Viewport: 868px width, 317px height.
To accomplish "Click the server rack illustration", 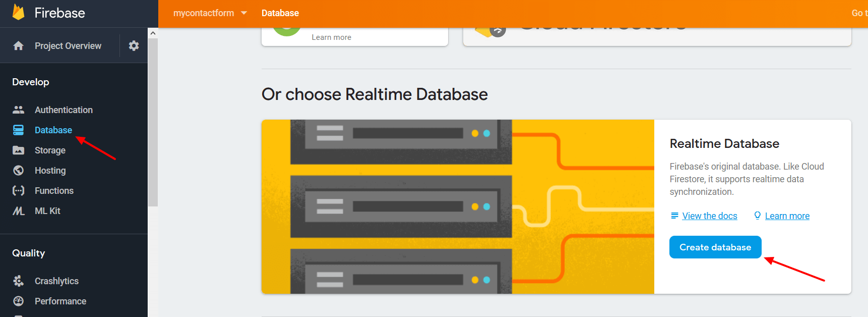I will coord(458,206).
